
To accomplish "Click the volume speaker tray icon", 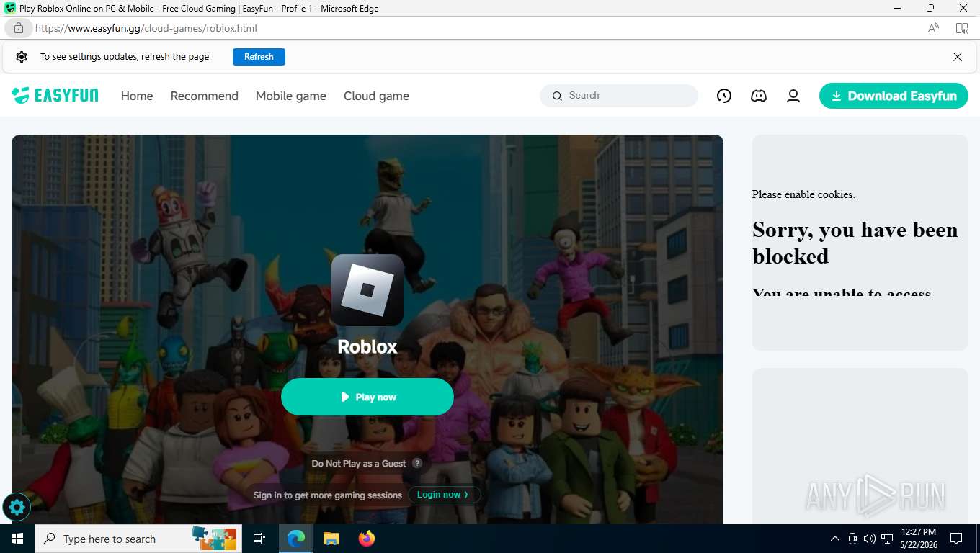I will (869, 539).
